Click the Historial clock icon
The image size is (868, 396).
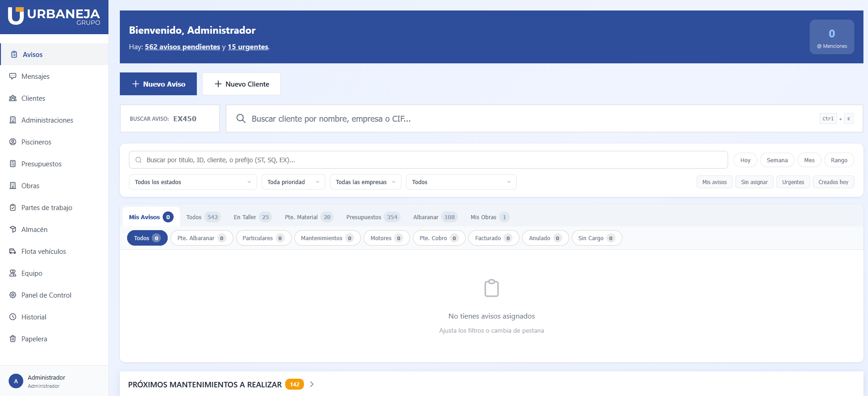click(13, 317)
